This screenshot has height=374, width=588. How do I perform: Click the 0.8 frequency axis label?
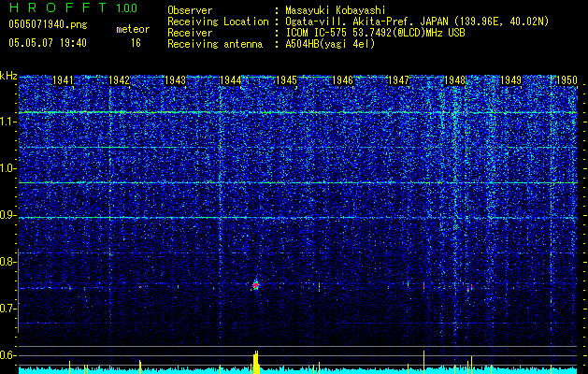[x=7, y=262]
